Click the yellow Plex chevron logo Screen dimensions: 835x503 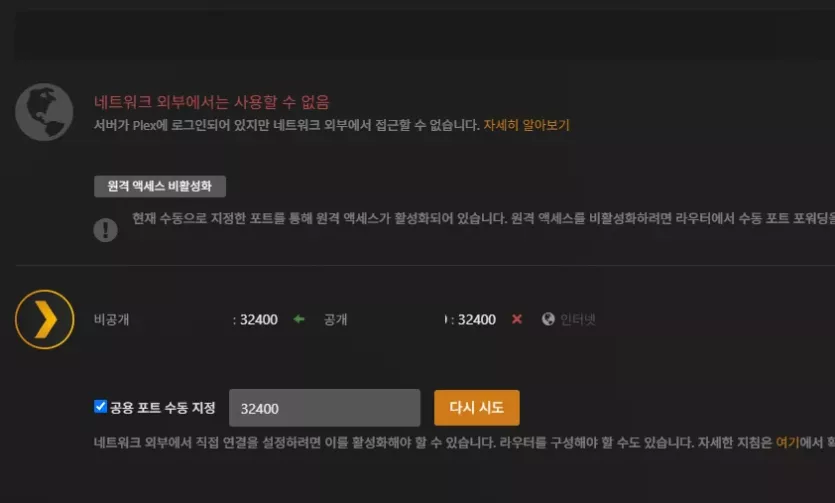(45, 319)
